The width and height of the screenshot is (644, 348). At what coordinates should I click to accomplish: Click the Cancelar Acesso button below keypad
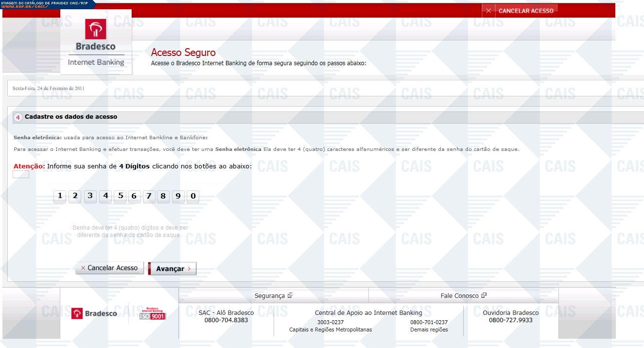(109, 268)
